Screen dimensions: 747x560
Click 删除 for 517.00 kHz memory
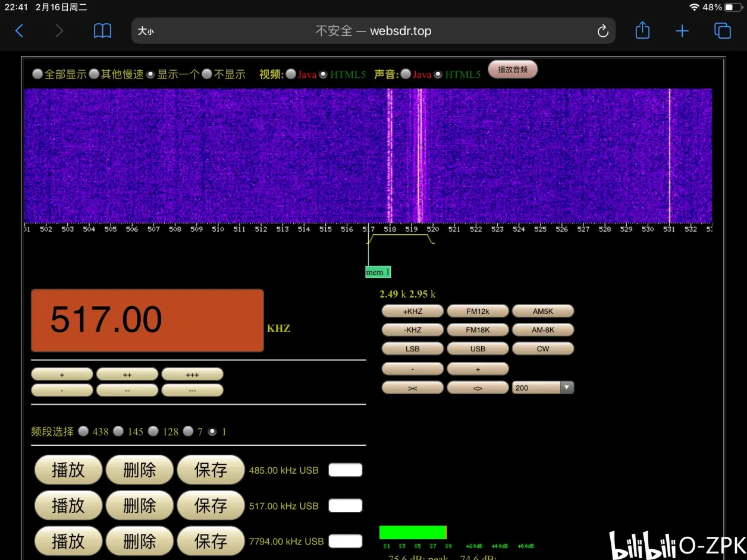pyautogui.click(x=139, y=506)
